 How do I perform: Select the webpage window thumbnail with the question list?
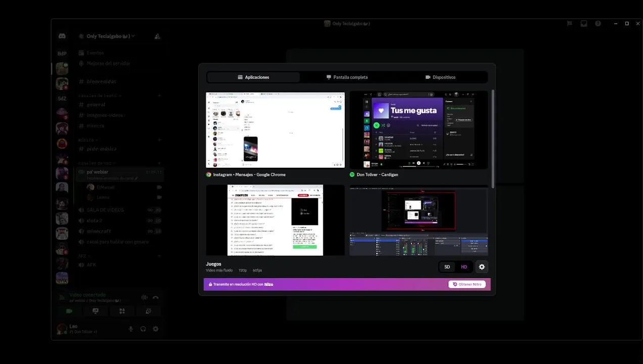(x=275, y=220)
